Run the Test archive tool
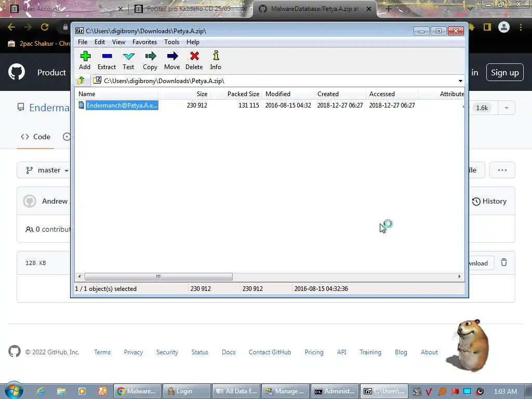Image resolution: width=532 pixels, height=399 pixels. (x=129, y=60)
